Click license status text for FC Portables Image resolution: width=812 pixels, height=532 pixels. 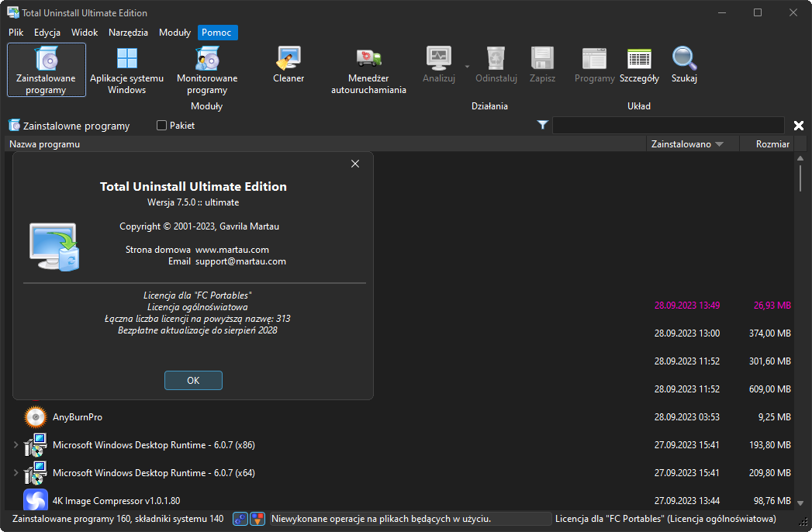(665, 519)
